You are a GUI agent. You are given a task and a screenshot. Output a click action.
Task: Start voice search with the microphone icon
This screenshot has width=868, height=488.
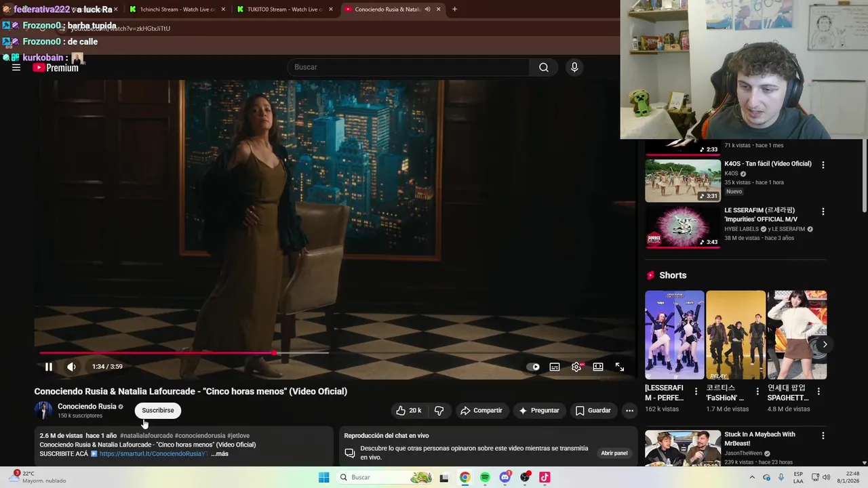pos(574,67)
